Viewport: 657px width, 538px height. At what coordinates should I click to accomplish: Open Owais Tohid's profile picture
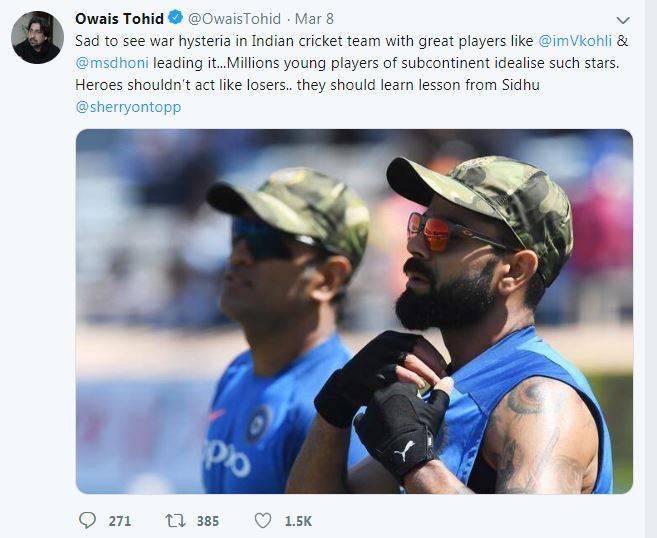click(x=37, y=38)
